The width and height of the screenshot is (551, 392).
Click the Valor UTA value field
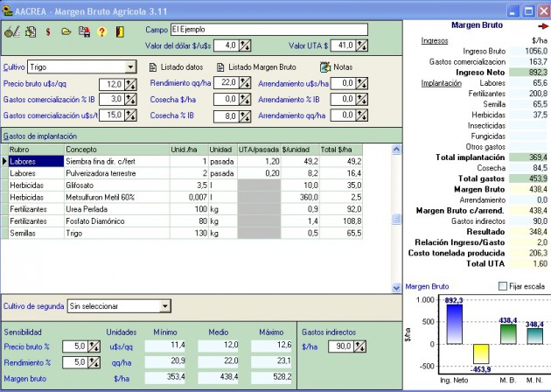(343, 45)
